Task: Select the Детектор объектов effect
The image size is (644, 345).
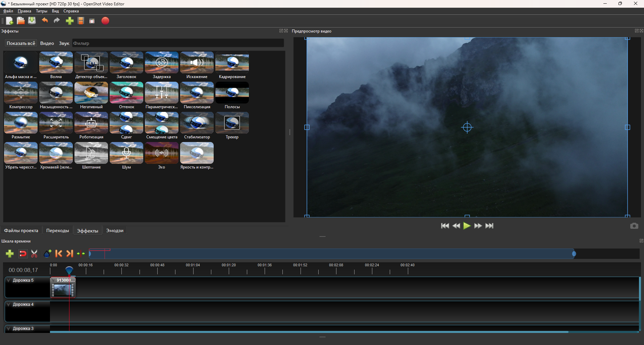Action: pos(91,66)
